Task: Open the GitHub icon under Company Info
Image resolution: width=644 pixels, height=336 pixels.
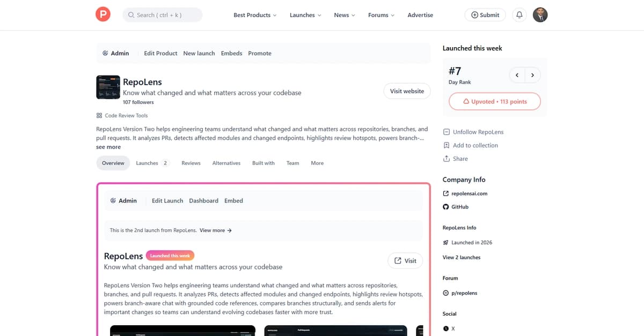Action: click(x=446, y=206)
